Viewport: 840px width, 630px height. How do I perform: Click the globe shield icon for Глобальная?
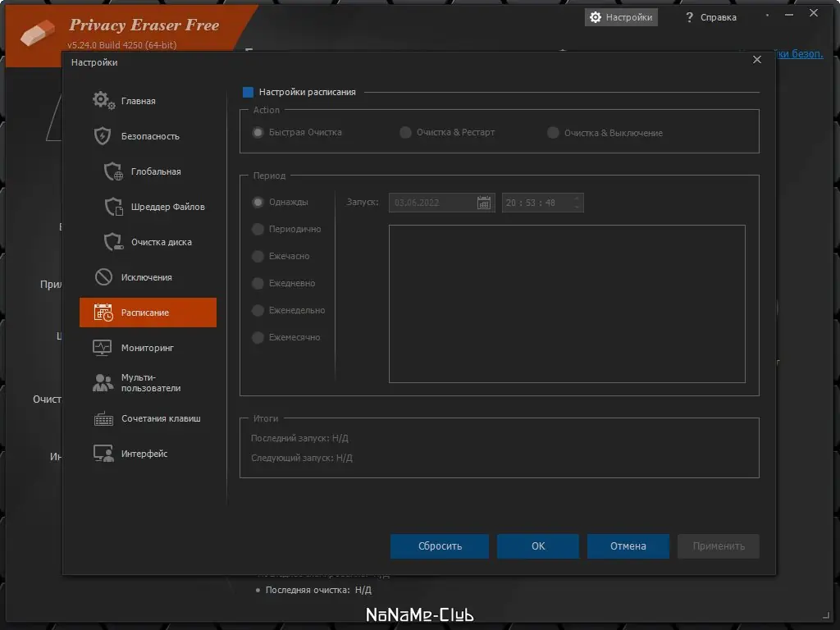(113, 171)
